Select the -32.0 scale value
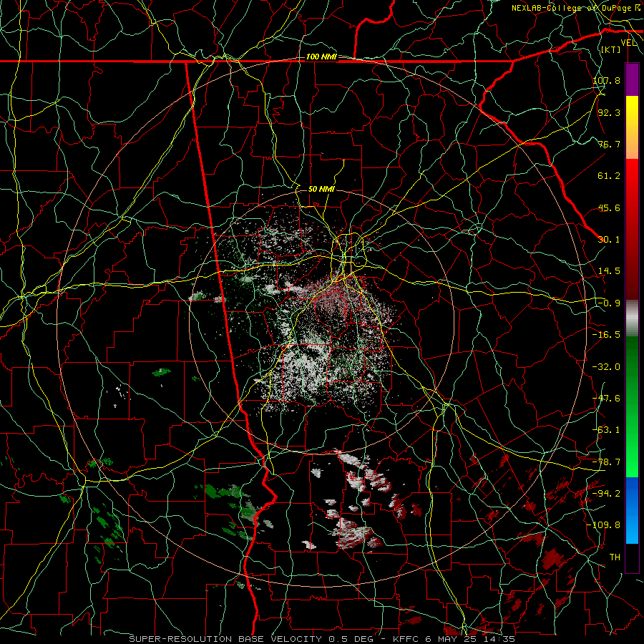Screen dimensions: 644x644 [x=606, y=367]
